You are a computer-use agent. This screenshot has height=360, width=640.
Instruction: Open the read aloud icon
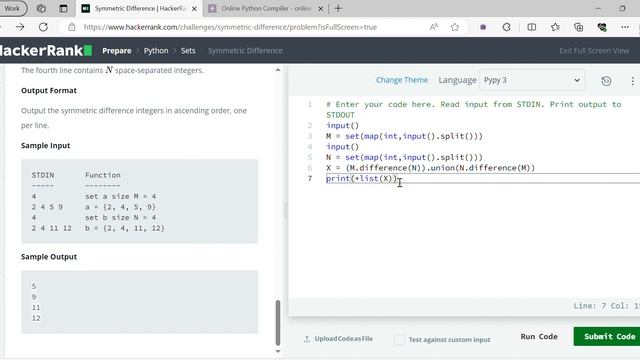pyautogui.click(x=434, y=27)
